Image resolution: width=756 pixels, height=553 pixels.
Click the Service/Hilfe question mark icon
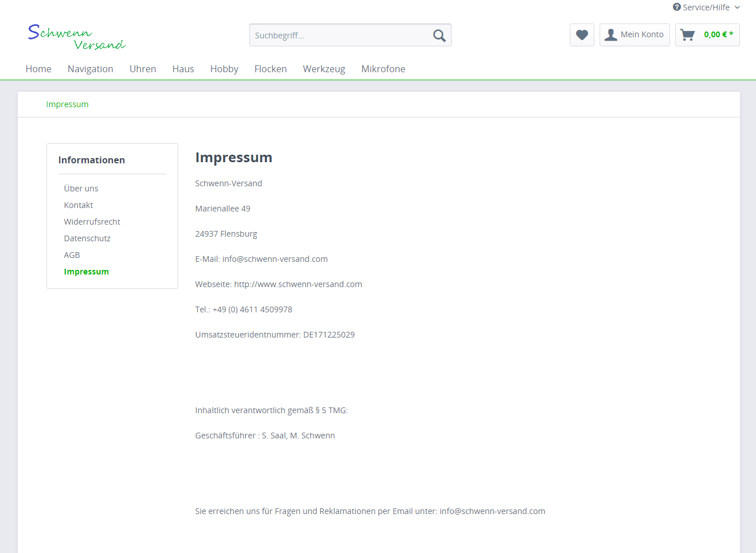(677, 7)
